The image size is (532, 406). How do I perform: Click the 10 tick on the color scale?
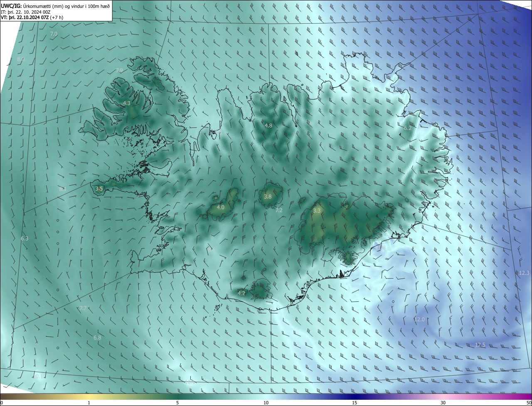coord(266,403)
